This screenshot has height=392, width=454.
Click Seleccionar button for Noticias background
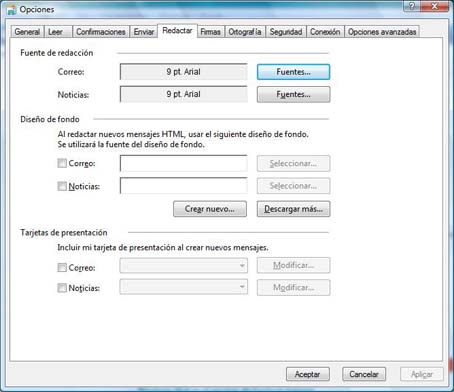(293, 186)
